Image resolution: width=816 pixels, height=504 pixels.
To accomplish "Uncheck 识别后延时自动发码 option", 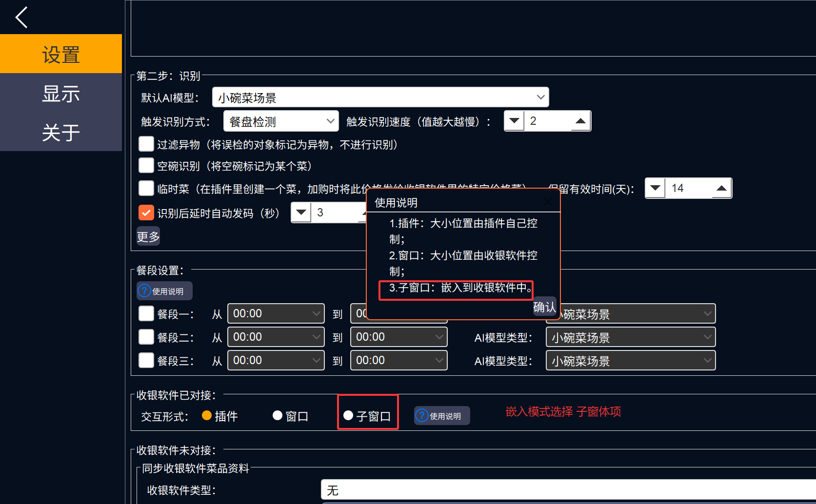I will coord(146,213).
